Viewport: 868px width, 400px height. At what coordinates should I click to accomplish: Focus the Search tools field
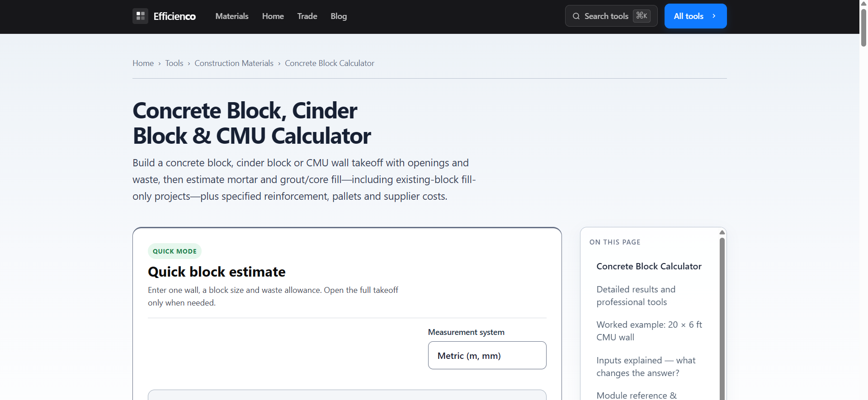click(x=611, y=16)
